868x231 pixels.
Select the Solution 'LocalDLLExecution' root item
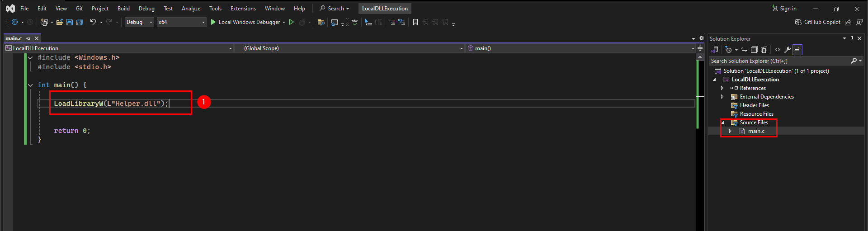776,71
